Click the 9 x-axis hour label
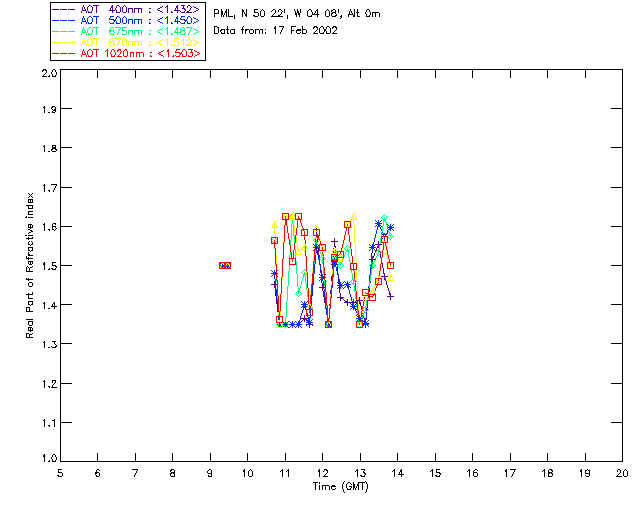This screenshot has width=640, height=512. tap(210, 473)
